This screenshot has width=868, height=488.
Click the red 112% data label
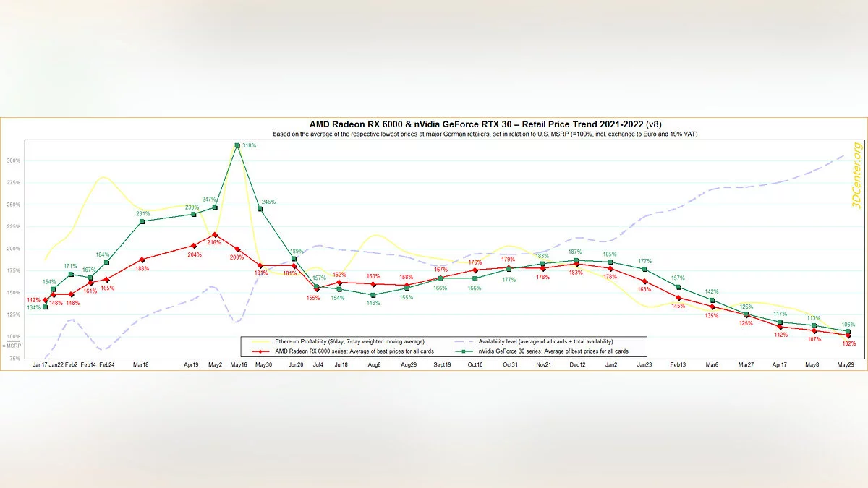[780, 335]
